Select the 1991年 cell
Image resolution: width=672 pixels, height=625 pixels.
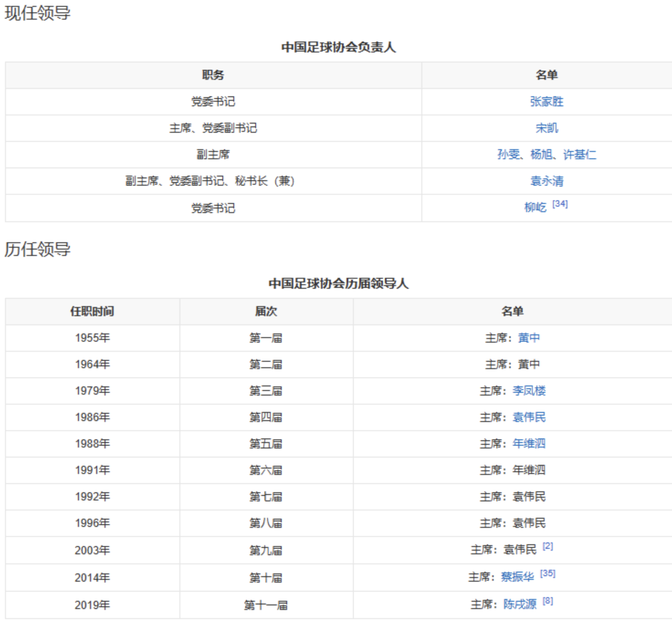[x=92, y=470]
